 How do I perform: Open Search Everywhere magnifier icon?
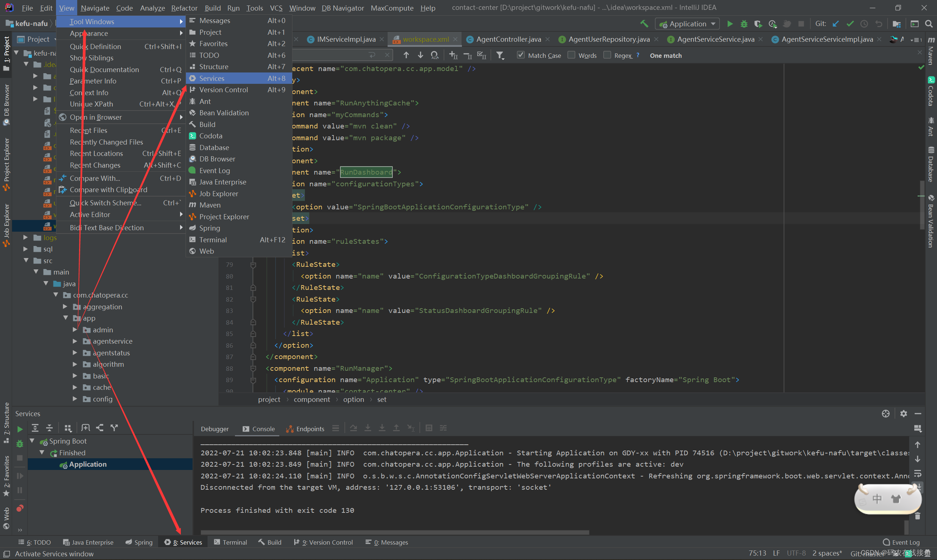929,24
